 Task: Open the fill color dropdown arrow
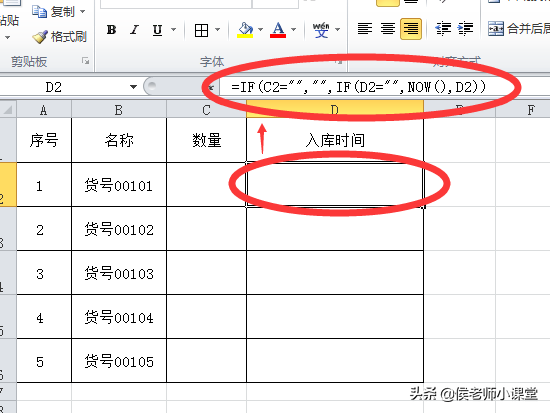coord(261,29)
